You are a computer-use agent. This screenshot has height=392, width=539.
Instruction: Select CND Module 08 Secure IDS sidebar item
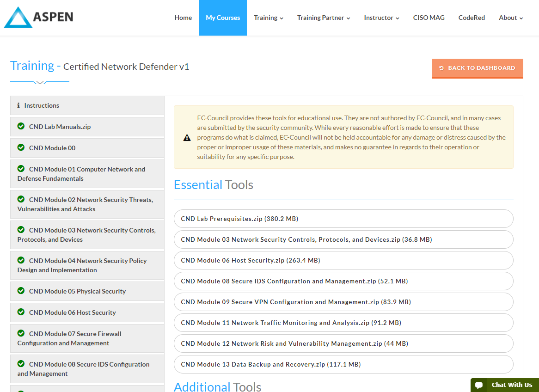(x=87, y=369)
